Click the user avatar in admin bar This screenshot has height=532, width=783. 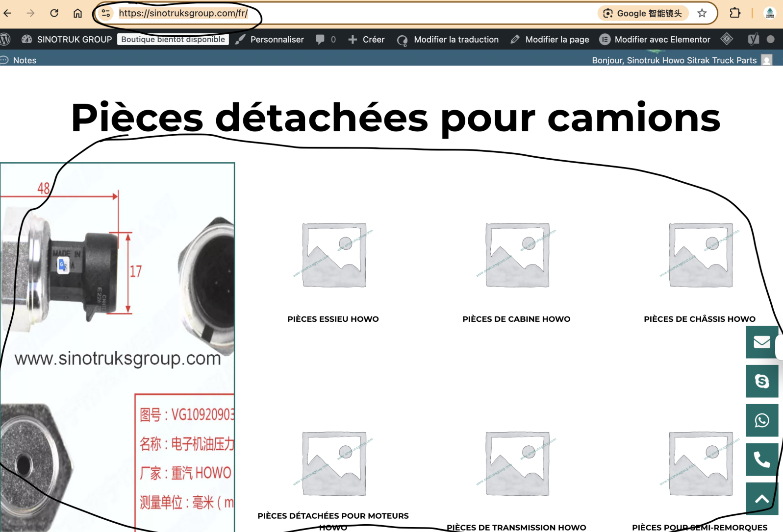click(767, 60)
